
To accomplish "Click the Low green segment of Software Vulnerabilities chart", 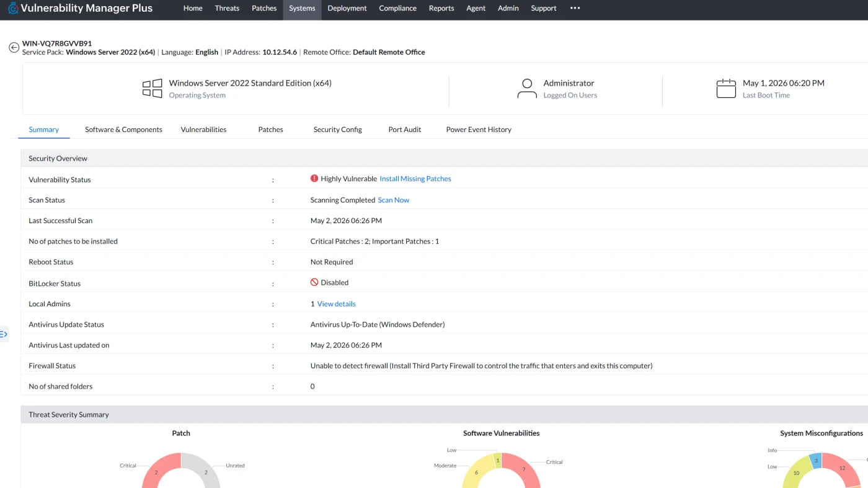I will tap(497, 460).
